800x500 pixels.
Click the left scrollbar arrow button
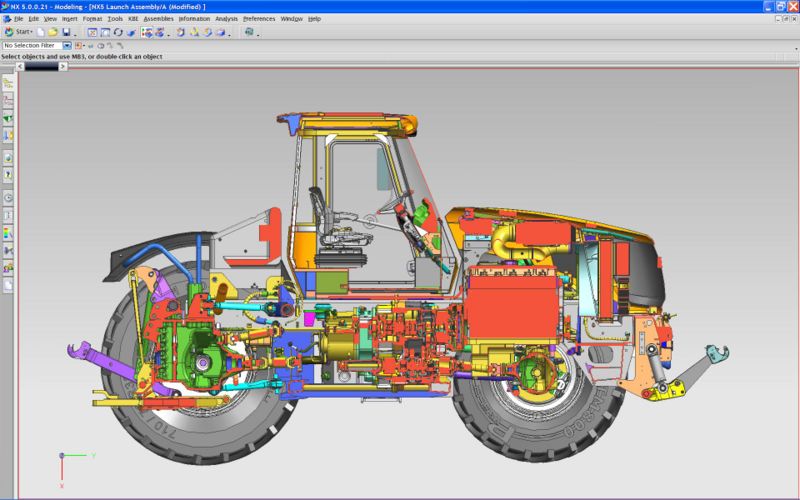coord(18,67)
